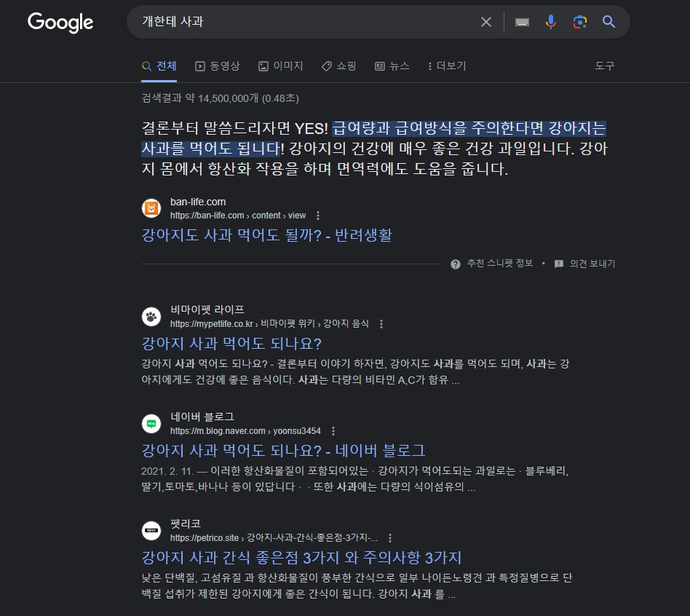Click 의견 보내기 feedback link

pyautogui.click(x=592, y=264)
